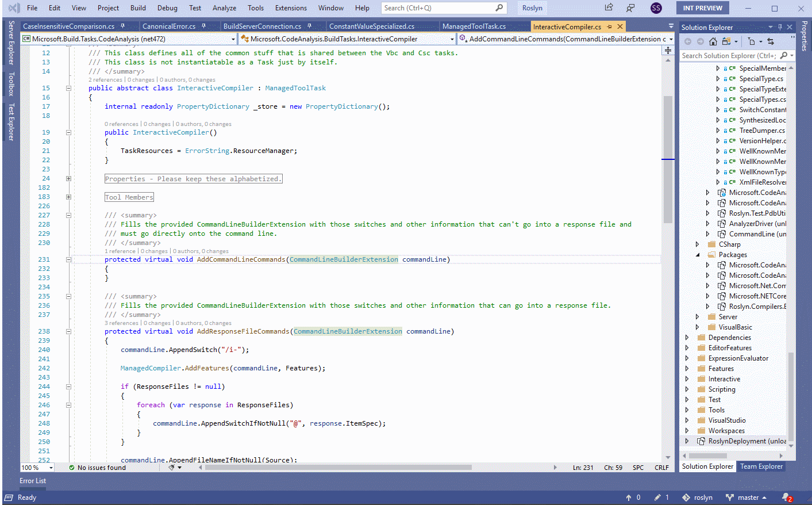Open the account menu via the SS avatar
Image resolution: width=812 pixels, height=505 pixels.
pos(656,7)
